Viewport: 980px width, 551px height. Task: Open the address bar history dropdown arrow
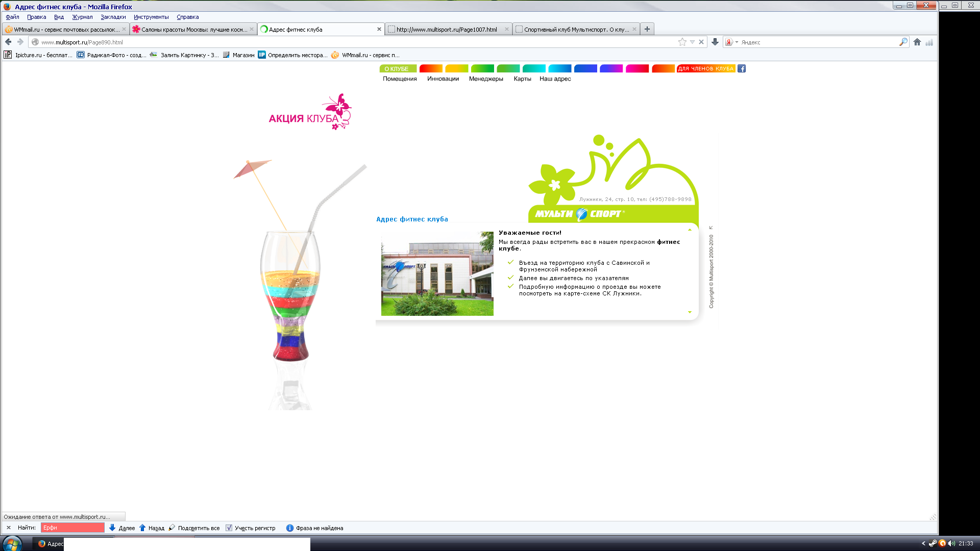(x=693, y=42)
